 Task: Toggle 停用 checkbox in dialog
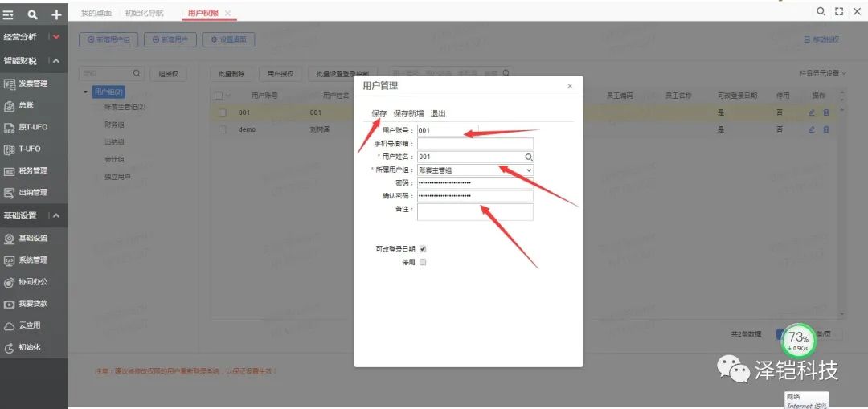point(423,262)
